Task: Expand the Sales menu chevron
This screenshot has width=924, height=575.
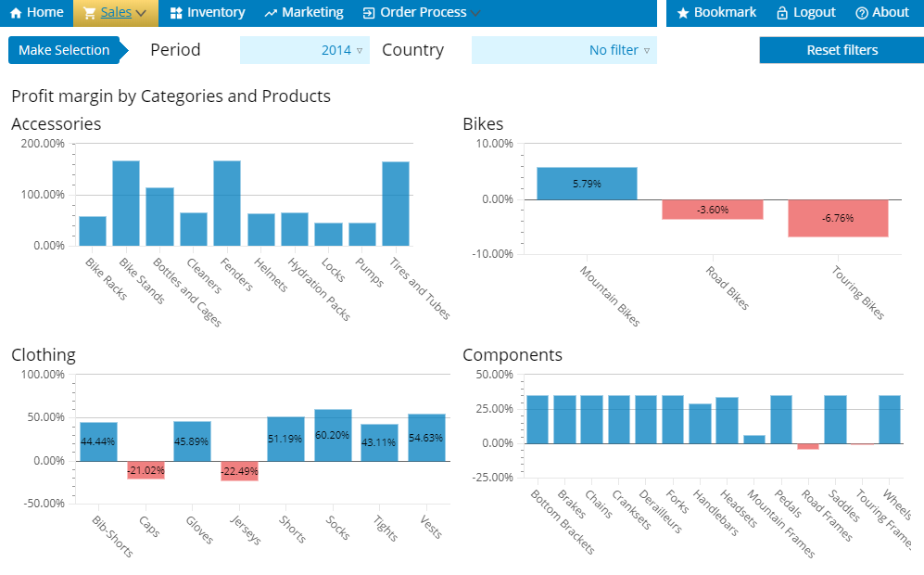Action: (141, 14)
